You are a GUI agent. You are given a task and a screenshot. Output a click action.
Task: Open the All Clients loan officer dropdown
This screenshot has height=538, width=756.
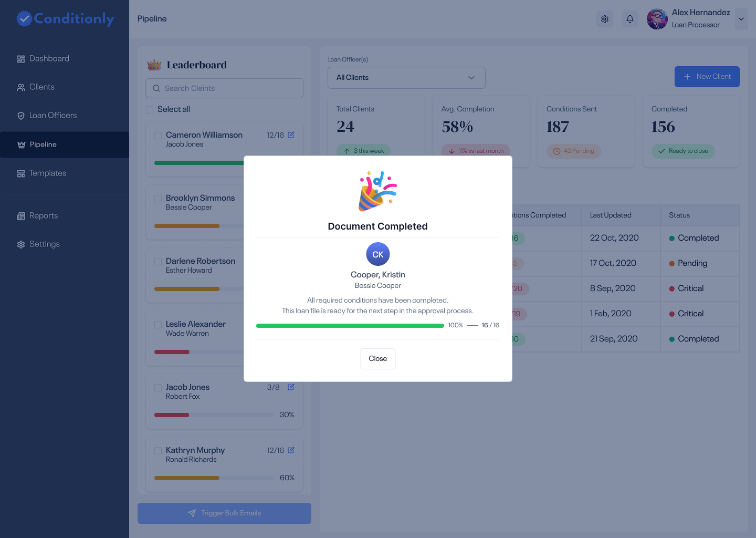click(x=406, y=77)
